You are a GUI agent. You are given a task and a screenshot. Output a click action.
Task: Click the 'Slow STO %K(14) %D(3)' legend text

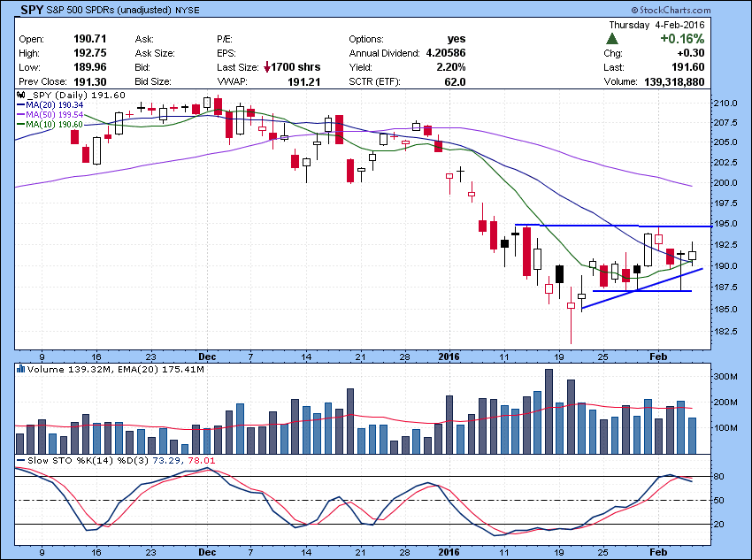click(x=88, y=461)
